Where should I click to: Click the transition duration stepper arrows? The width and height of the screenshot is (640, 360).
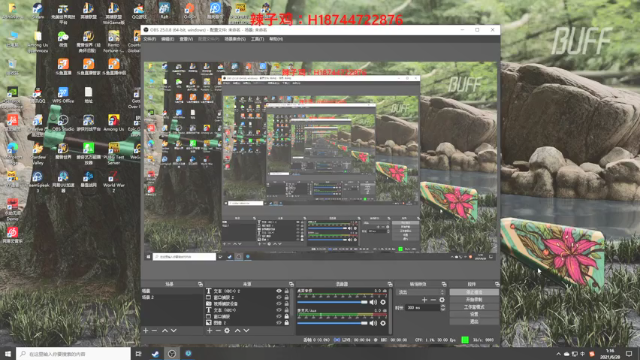point(443,308)
